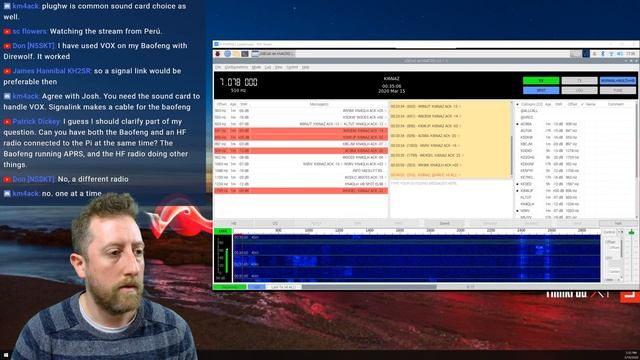640x360 pixels.
Task: Open the file manager folder icon
Action: (236, 54)
